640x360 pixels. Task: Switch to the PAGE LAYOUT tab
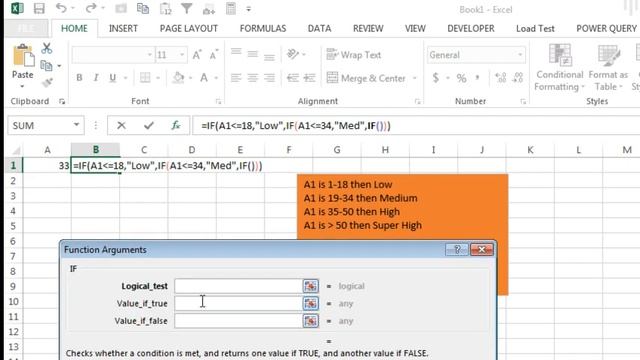point(189,28)
